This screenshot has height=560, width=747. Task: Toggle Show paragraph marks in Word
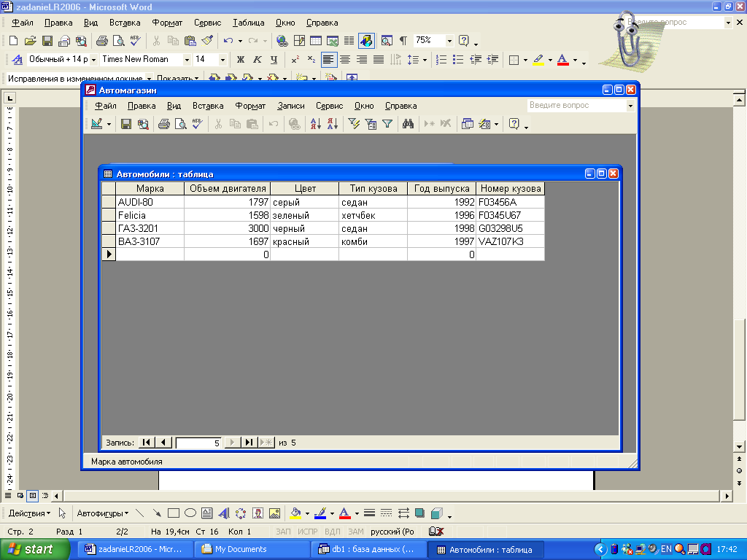403,41
